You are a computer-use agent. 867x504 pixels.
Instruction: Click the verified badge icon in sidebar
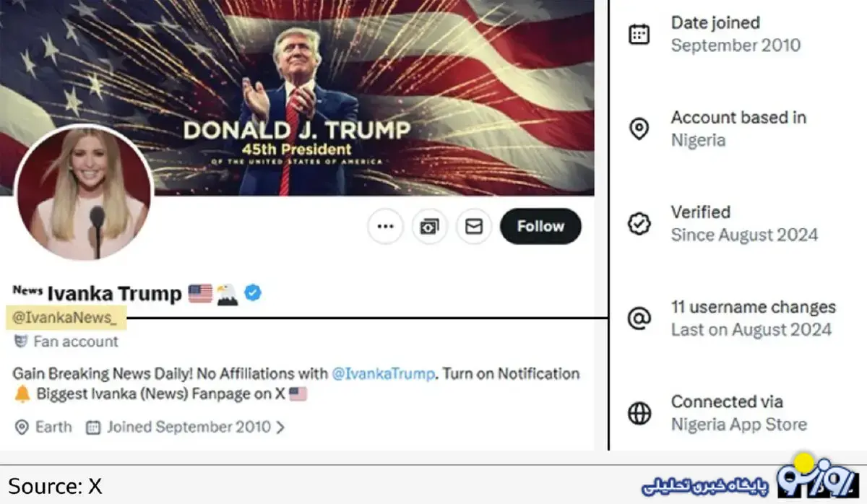coord(639,224)
